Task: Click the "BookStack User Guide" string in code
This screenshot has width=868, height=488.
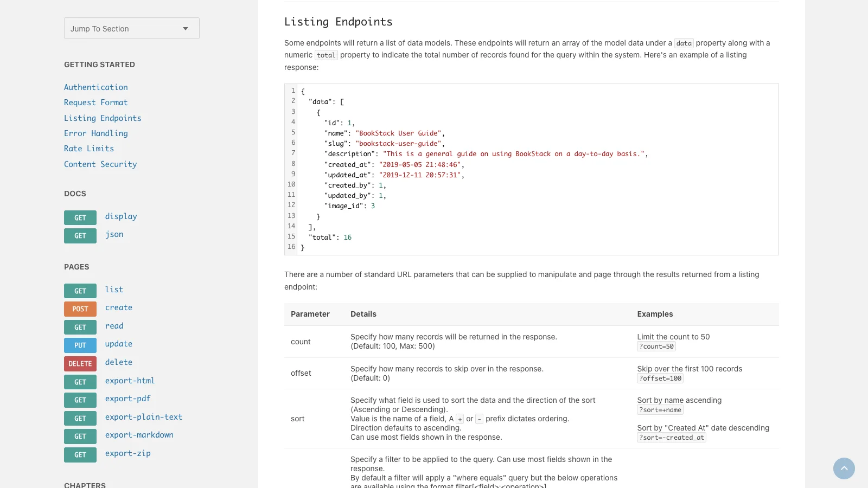Action: pyautogui.click(x=399, y=133)
